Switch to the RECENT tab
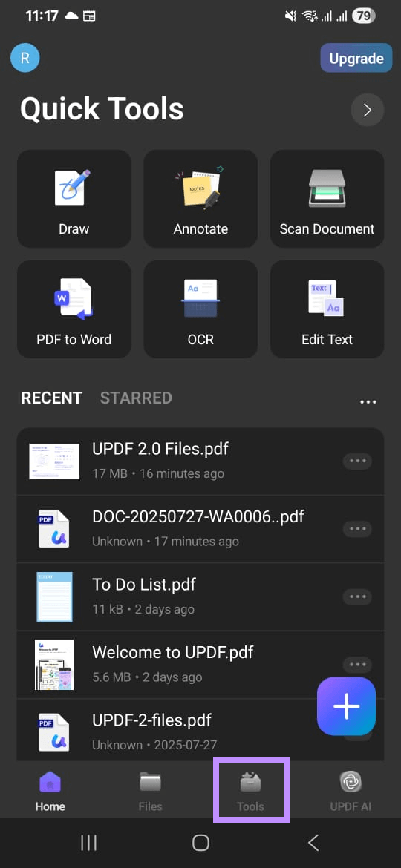Image resolution: width=401 pixels, height=868 pixels. (x=51, y=398)
